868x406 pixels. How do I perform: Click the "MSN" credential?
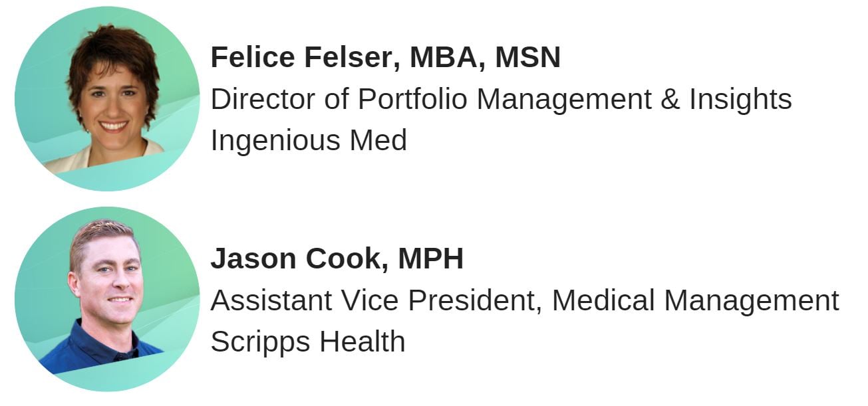coord(527,57)
